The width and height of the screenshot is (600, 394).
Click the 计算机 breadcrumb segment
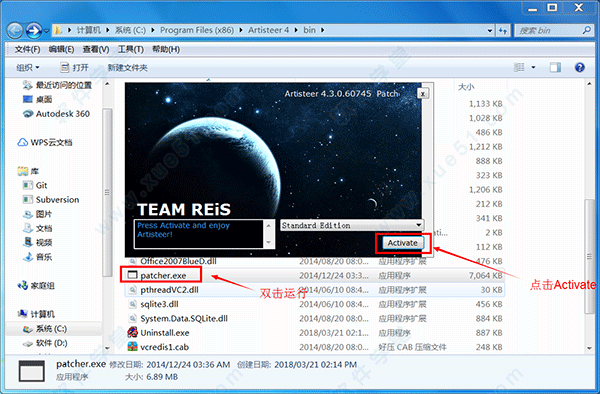(x=88, y=30)
